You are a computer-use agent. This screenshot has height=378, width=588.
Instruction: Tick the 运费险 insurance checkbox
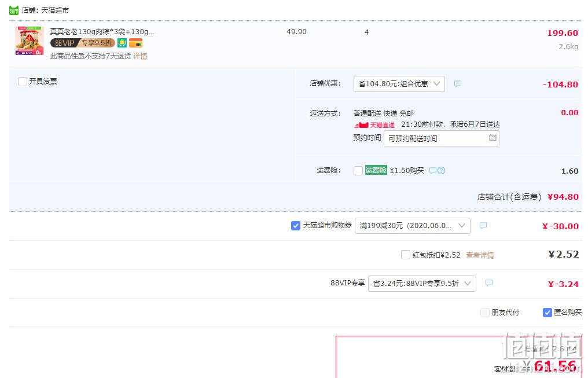tap(358, 171)
